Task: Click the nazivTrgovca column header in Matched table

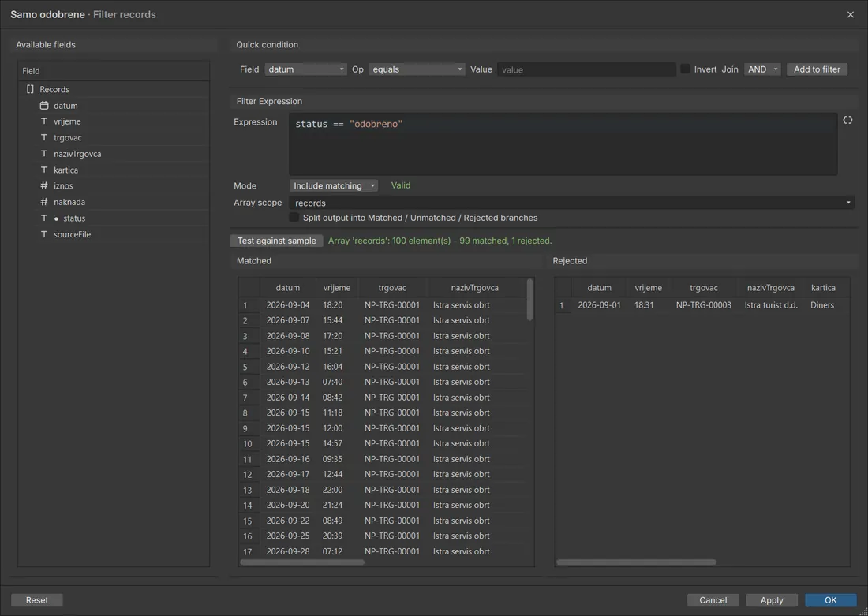Action: point(474,288)
